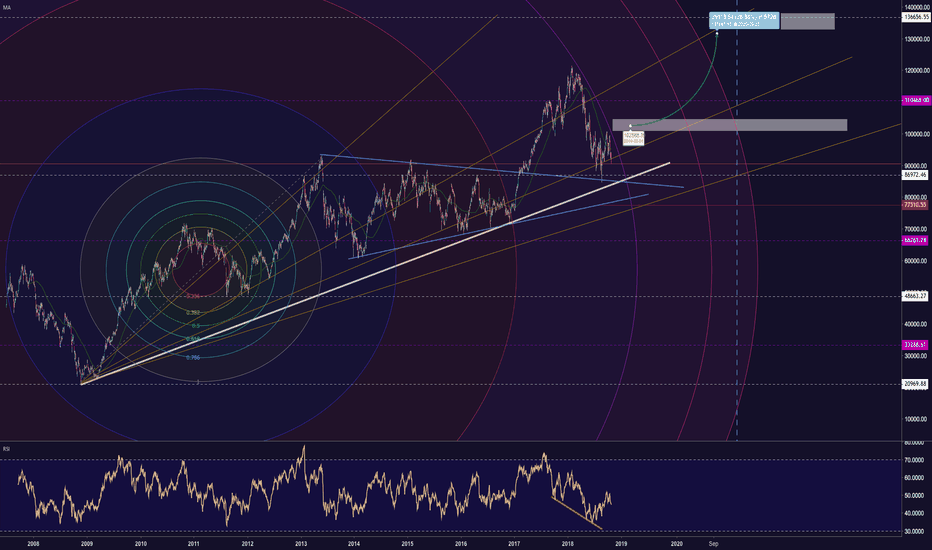The width and height of the screenshot is (932, 550).
Task: Click the 2010 label on time axis
Action: click(141, 543)
